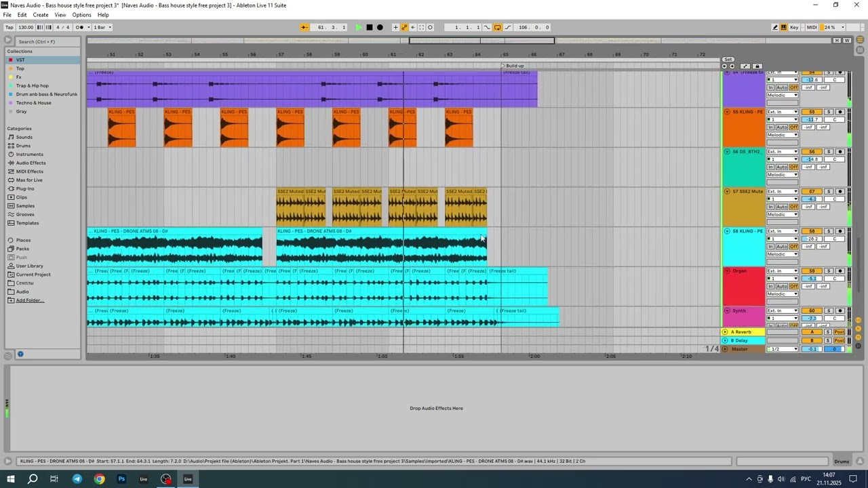Image resolution: width=868 pixels, height=488 pixels.
Task: Click the Punch-Out switch icon
Action: coord(508,27)
